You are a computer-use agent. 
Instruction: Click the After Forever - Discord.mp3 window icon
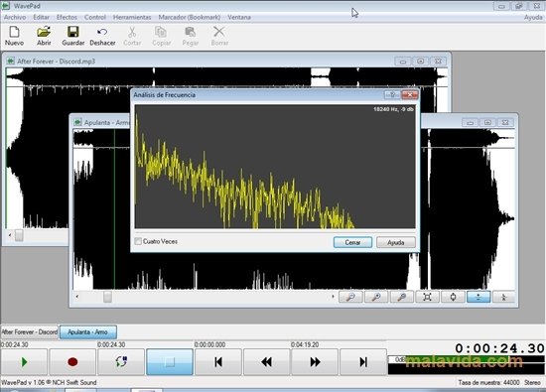click(11, 61)
